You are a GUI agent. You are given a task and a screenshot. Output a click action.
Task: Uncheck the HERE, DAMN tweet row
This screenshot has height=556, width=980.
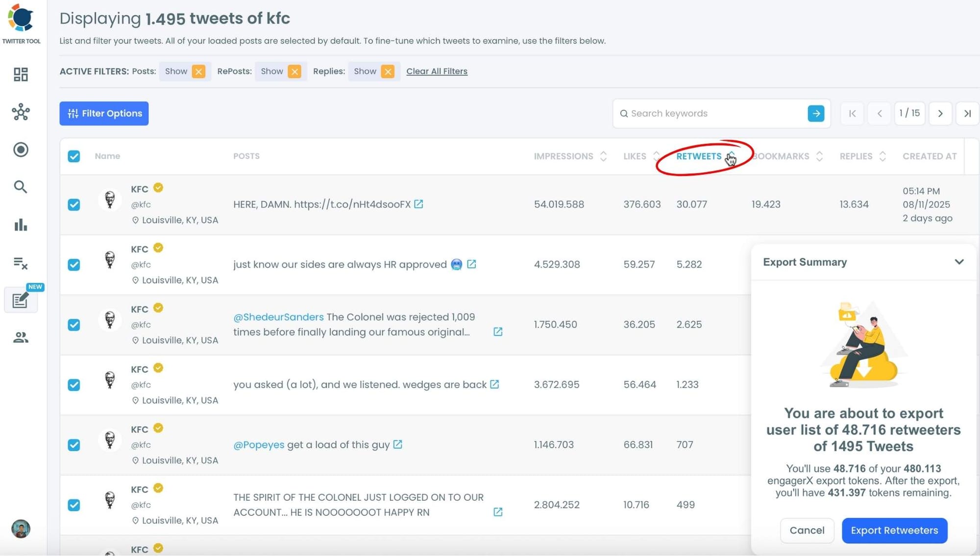(74, 205)
